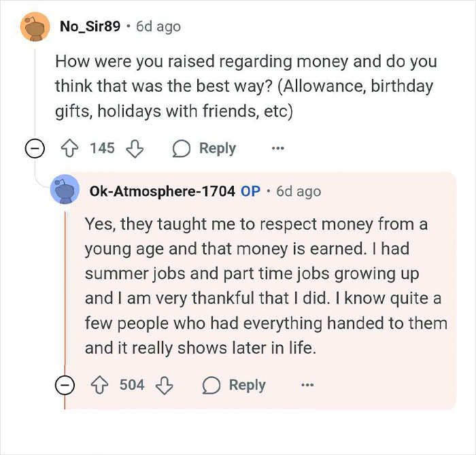476x455 pixels.
Task: Click the 6d ago timestamp beside No_Sir89
Action: click(158, 27)
